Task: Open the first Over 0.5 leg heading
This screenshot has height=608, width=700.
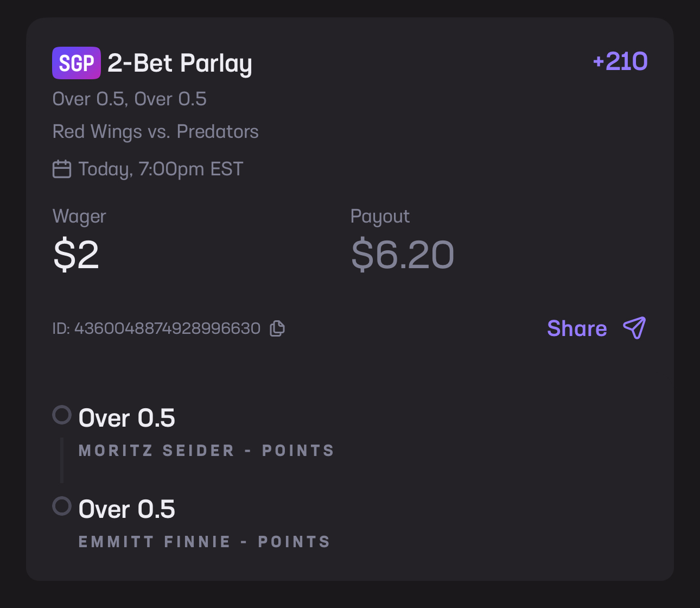Action: click(127, 418)
